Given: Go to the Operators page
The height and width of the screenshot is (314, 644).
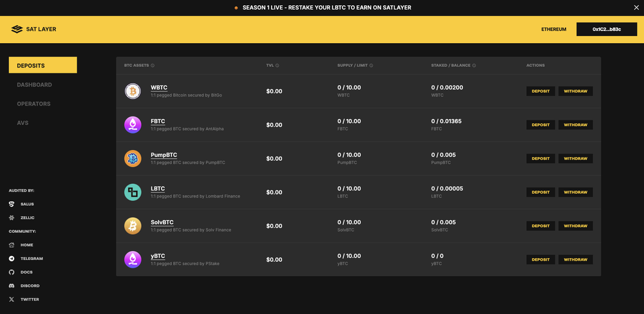Looking at the screenshot, I should click(x=33, y=104).
